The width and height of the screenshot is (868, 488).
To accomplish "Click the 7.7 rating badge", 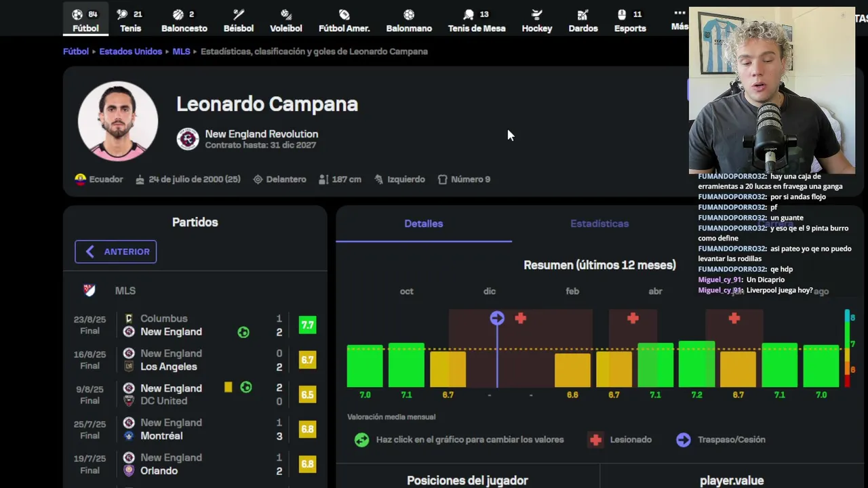I will point(307,325).
